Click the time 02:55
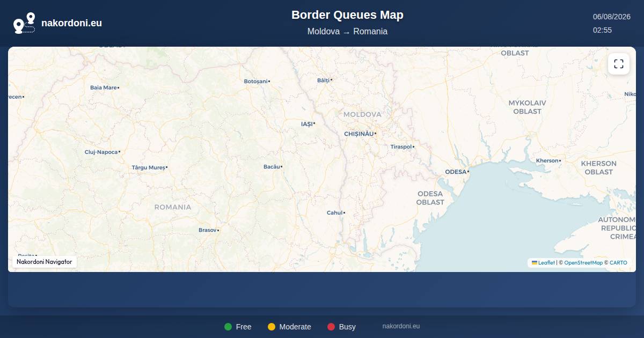Viewport: 644px width, 338px height. click(602, 30)
